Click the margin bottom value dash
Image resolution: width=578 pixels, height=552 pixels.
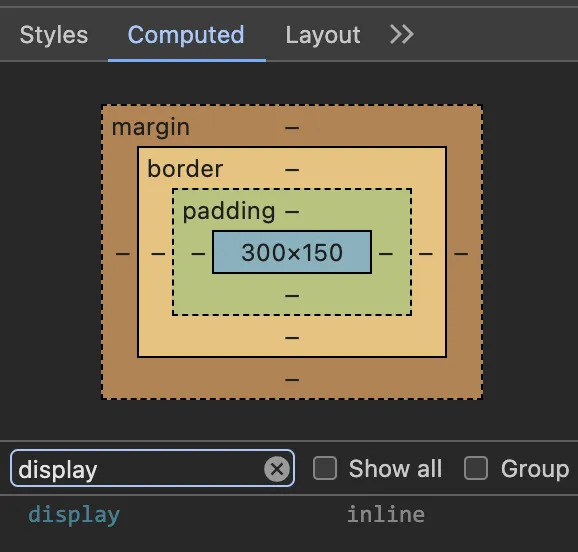click(x=292, y=379)
